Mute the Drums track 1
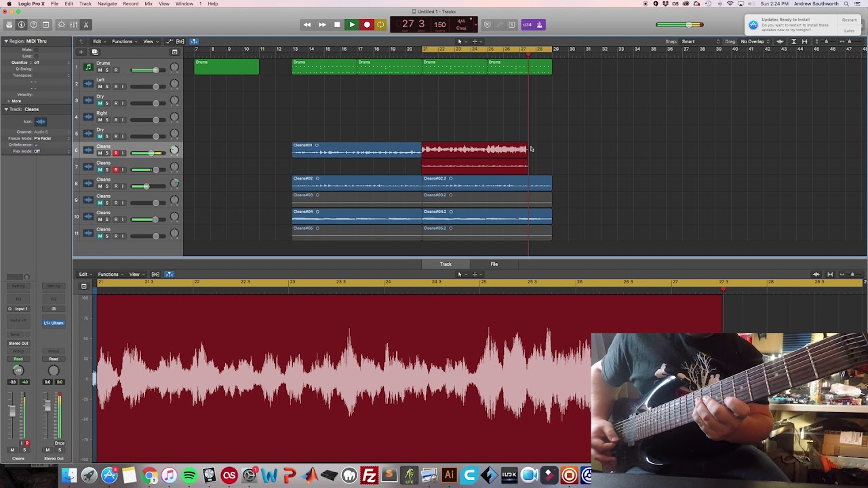868x488 pixels. (100, 70)
